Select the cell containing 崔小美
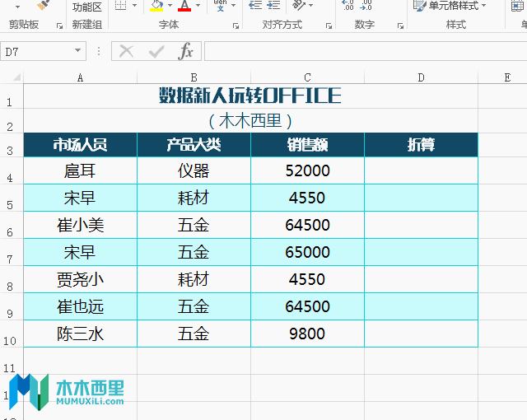Image resolution: width=527 pixels, height=420 pixels. coord(81,225)
